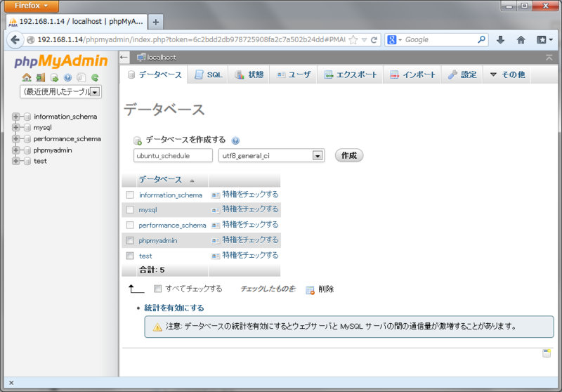Open a new Firefox tab with plus

click(x=155, y=22)
